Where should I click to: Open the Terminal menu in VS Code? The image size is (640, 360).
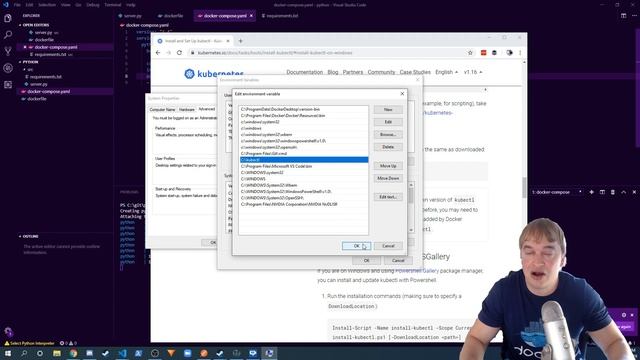pyautogui.click(x=113, y=5)
